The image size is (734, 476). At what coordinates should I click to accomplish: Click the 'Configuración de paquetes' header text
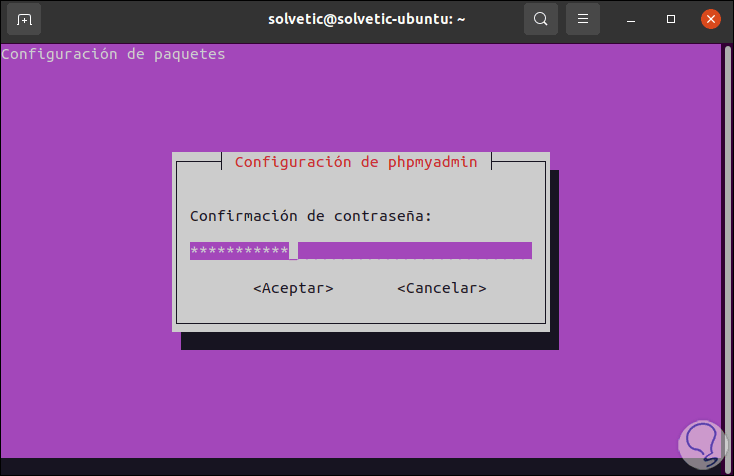pyautogui.click(x=113, y=54)
